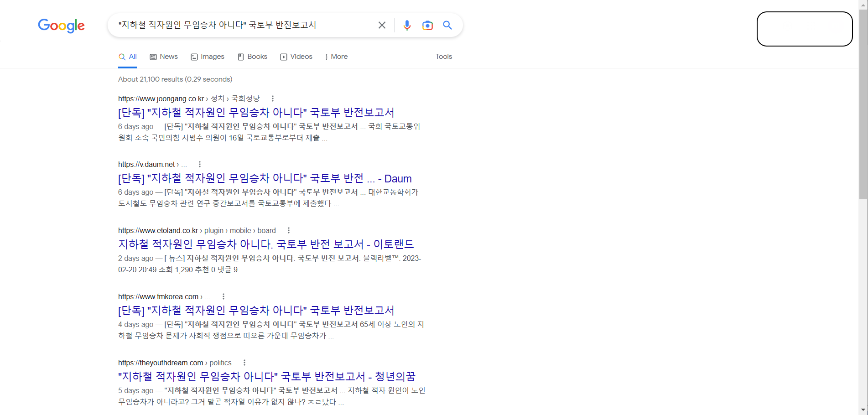Image resolution: width=868 pixels, height=415 pixels.
Task: Open three-dot menu for theyouthdream.com result
Action: [244, 363]
